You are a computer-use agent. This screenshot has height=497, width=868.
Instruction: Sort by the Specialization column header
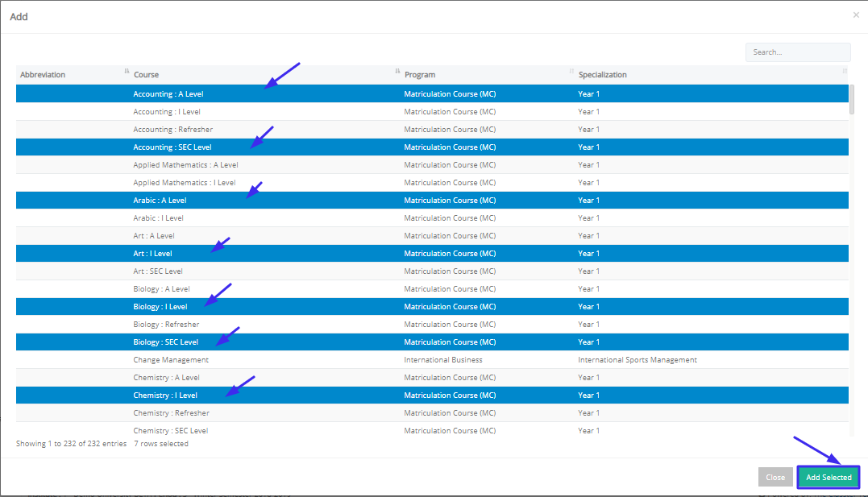point(712,75)
